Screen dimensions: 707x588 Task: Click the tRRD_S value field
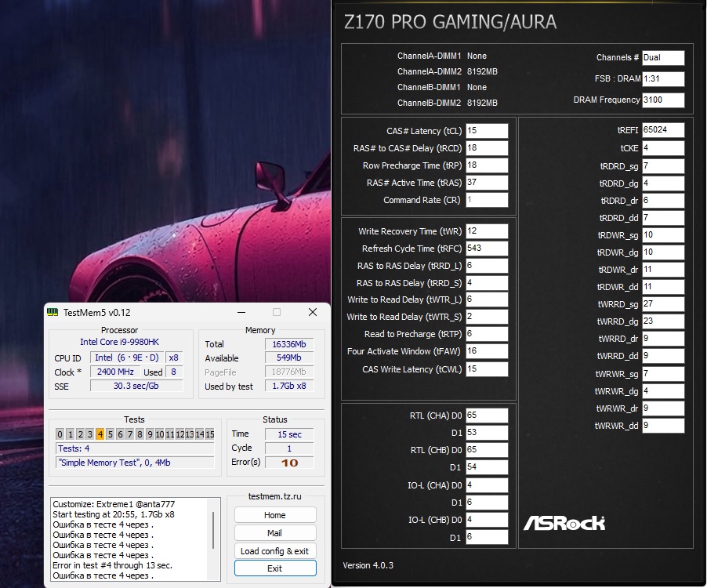click(x=487, y=283)
